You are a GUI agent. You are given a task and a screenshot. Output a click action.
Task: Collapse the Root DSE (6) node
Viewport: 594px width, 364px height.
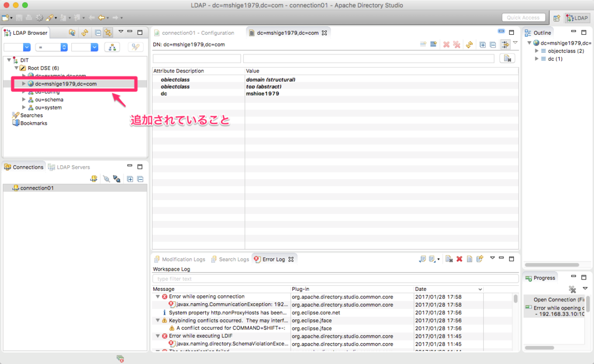(16, 68)
